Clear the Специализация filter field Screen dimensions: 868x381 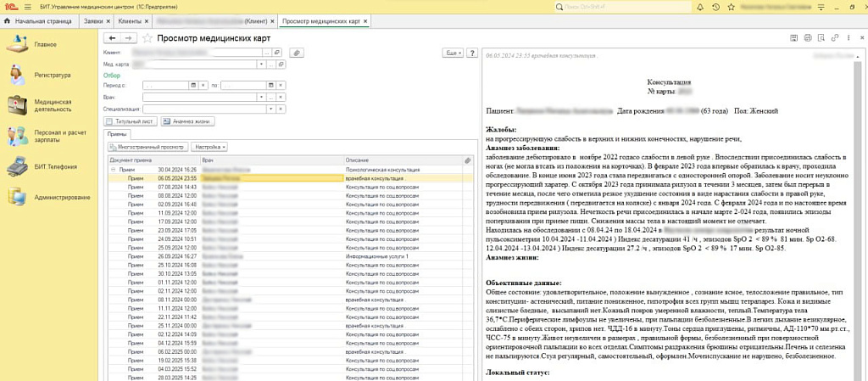click(281, 109)
